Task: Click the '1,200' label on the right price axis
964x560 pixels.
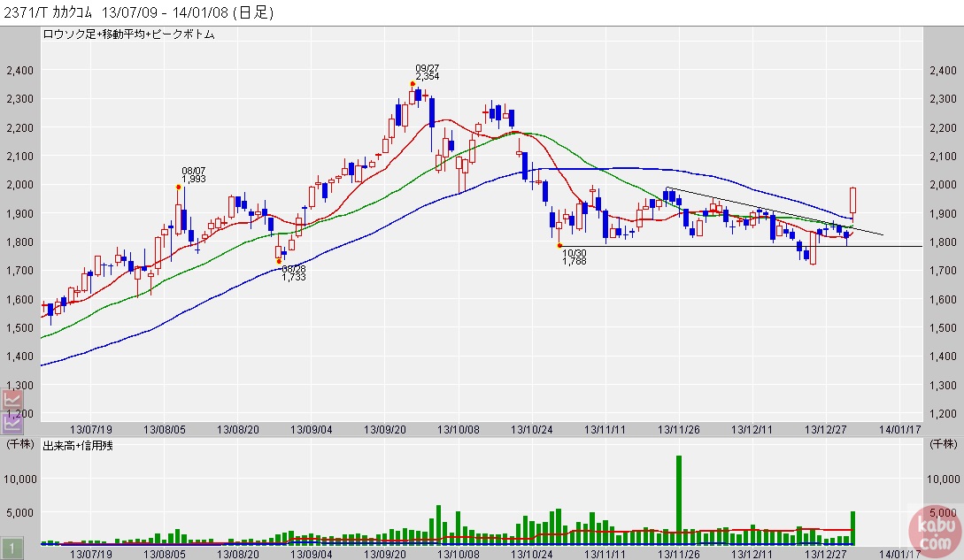Action: tap(943, 414)
